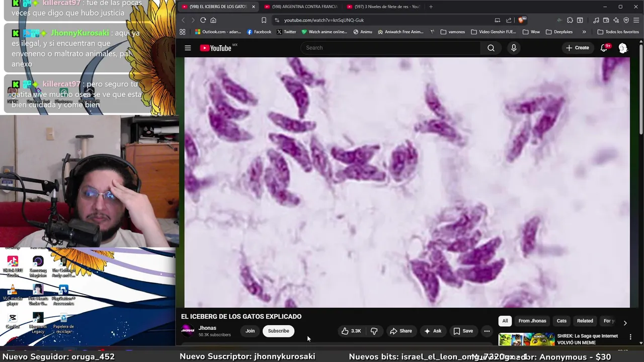Ask about this video

(433, 331)
